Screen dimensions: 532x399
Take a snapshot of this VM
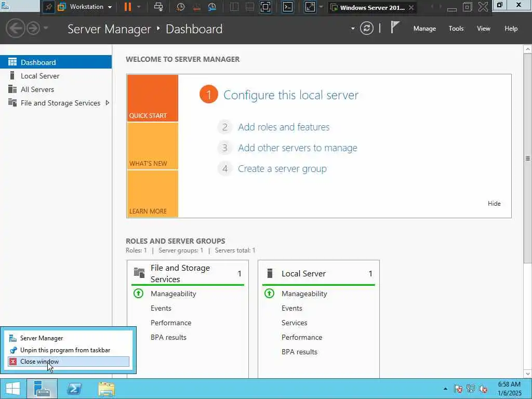180,7
